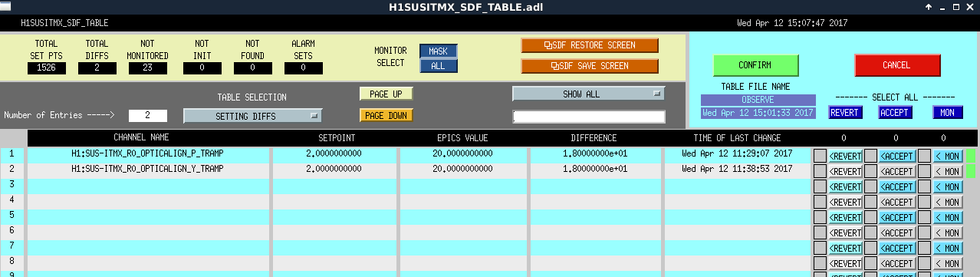Select ALL monitor option

(x=438, y=66)
